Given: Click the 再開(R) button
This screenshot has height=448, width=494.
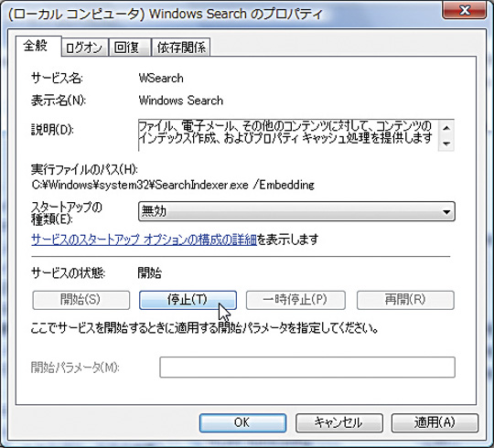Looking at the screenshot, I should point(405,300).
